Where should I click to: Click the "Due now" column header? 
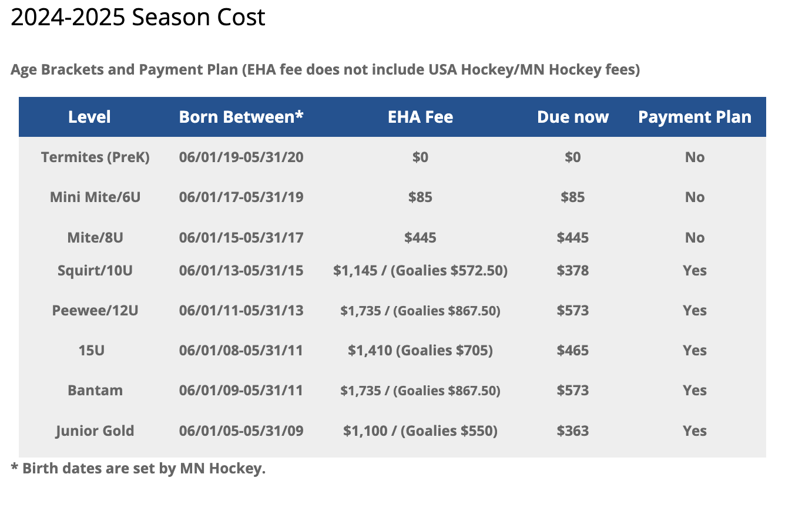(x=573, y=117)
